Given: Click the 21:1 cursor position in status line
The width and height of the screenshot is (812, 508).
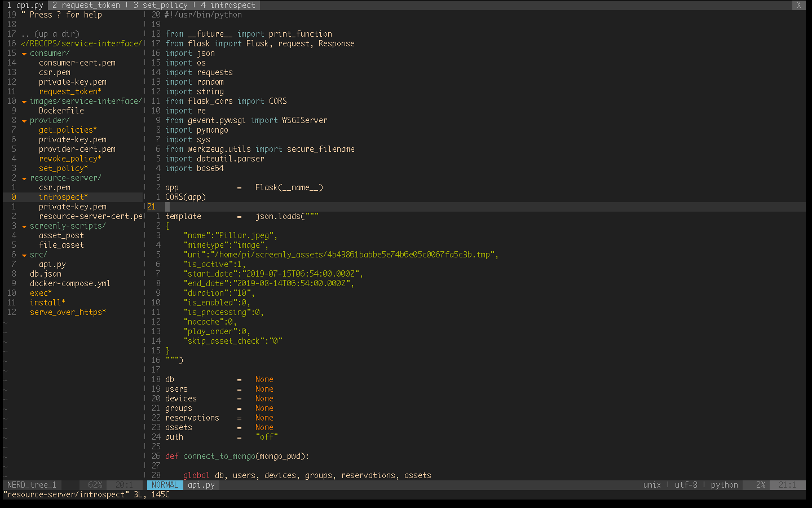Looking at the screenshot, I should click(788, 485).
